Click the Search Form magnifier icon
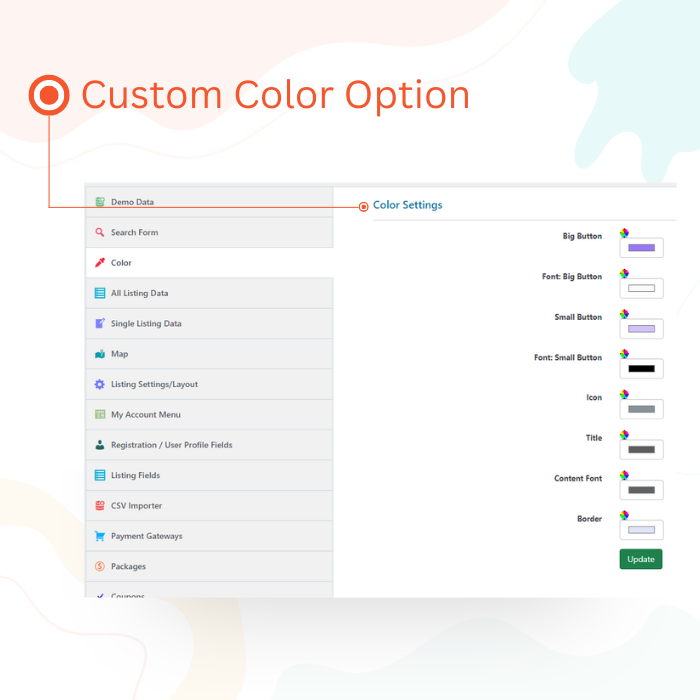This screenshot has height=700, width=700. 100,233
